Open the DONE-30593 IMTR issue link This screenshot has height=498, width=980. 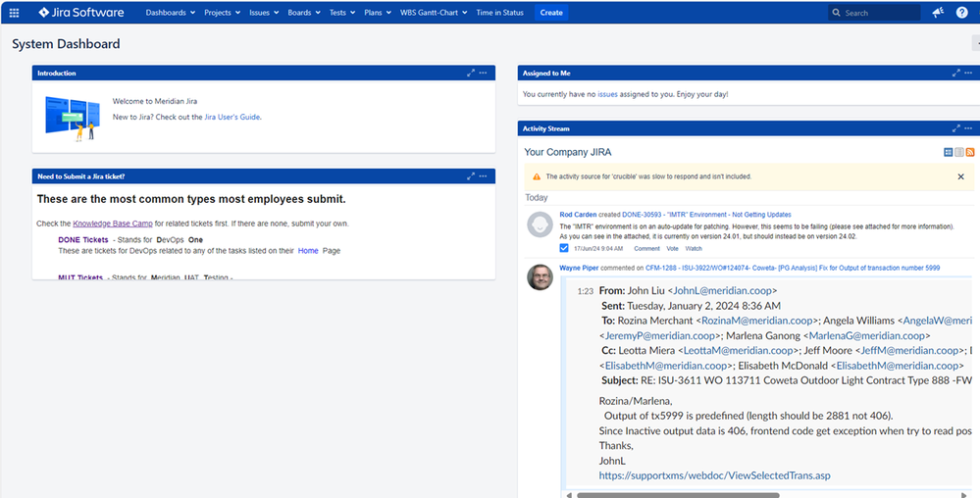pos(706,215)
